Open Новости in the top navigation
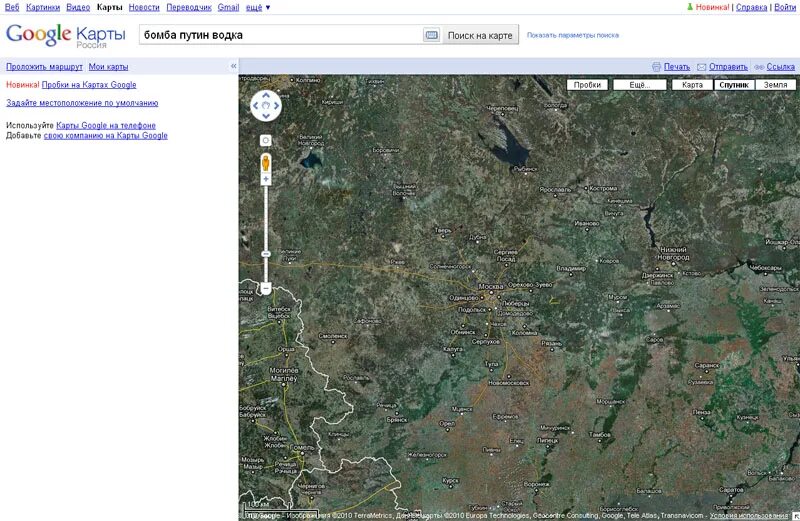The image size is (800, 521). point(144,7)
